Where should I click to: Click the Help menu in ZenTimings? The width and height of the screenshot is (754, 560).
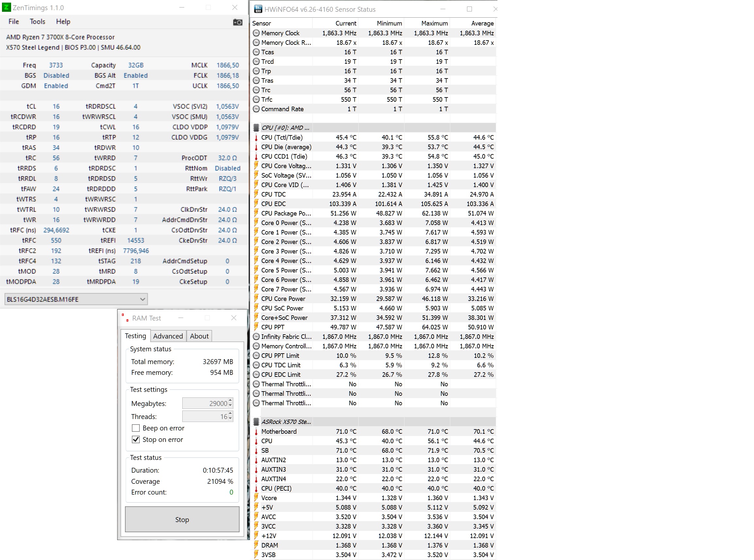[x=63, y=22]
